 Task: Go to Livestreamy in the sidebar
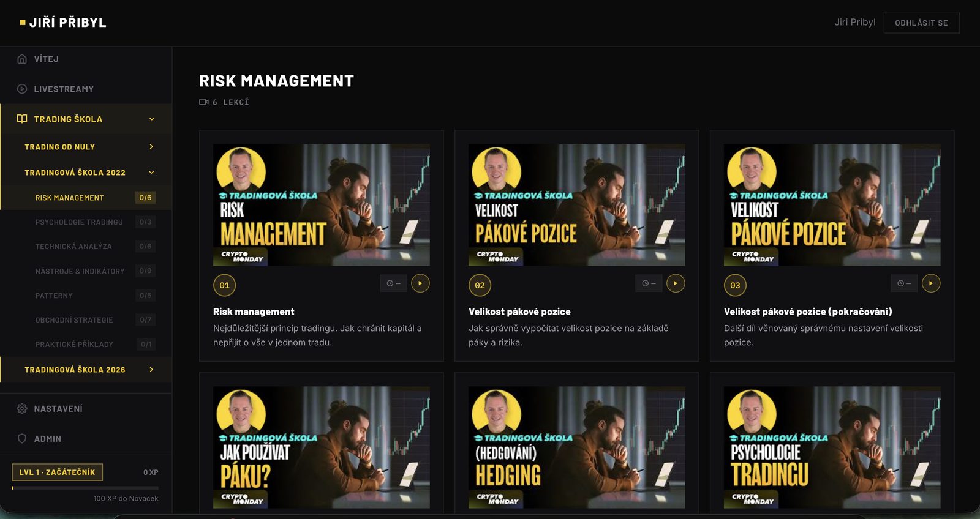tap(86, 89)
